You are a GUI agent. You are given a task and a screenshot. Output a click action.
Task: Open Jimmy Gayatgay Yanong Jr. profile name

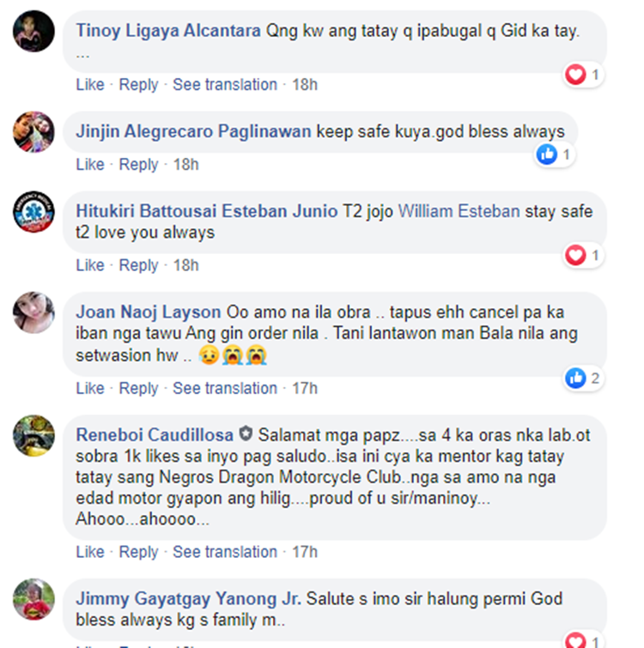point(189,599)
